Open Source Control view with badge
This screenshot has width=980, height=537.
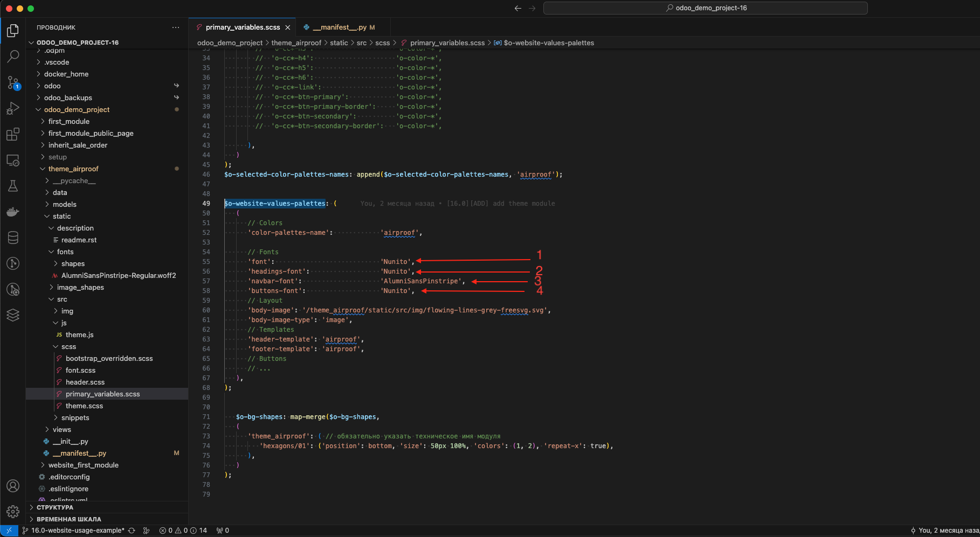[x=13, y=82]
